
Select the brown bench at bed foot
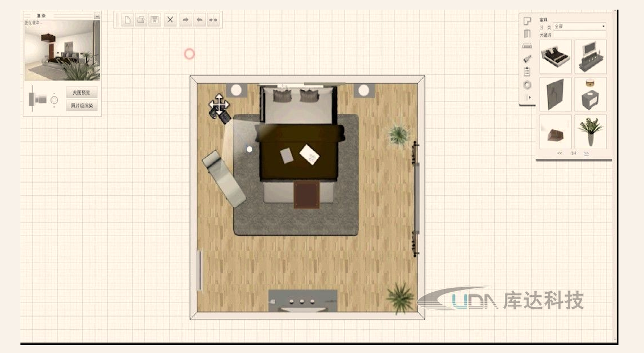click(306, 195)
